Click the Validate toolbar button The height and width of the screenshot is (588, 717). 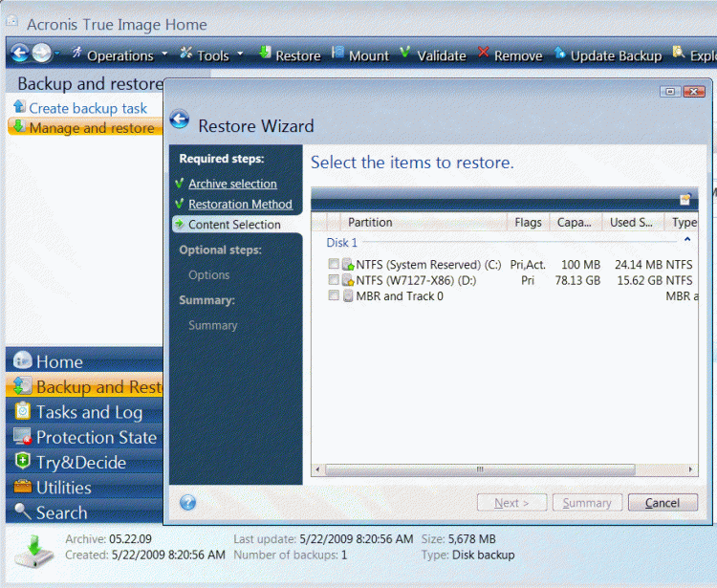[432, 54]
